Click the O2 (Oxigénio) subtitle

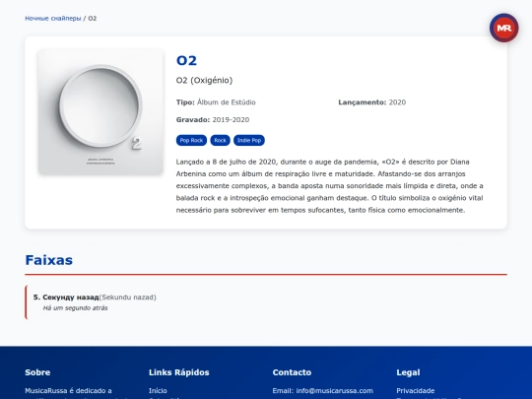click(204, 81)
